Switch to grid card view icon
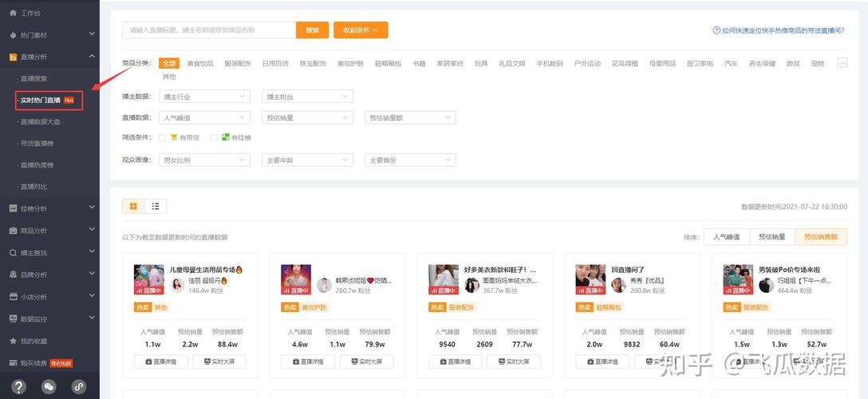This screenshot has height=399, width=868. click(x=133, y=207)
